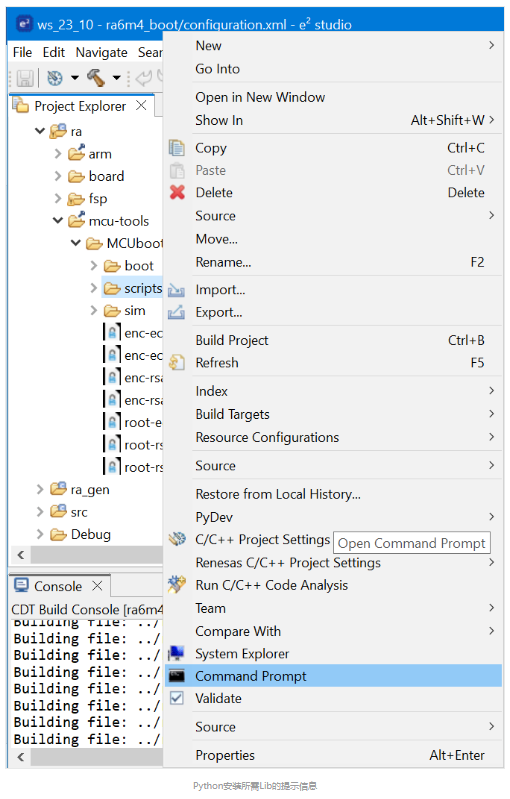
Task: Open the Compare With submenu
Action: (333, 631)
